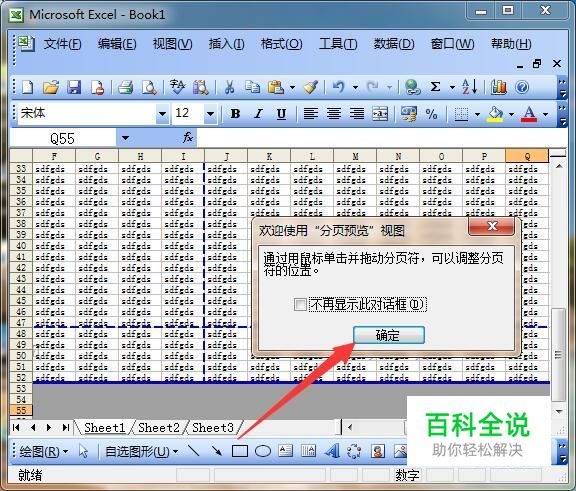Open the 编辑(E) menu
The width and height of the screenshot is (576, 491).
tap(117, 44)
